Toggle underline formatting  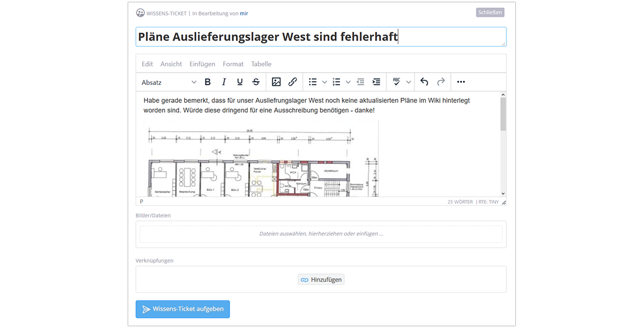240,82
